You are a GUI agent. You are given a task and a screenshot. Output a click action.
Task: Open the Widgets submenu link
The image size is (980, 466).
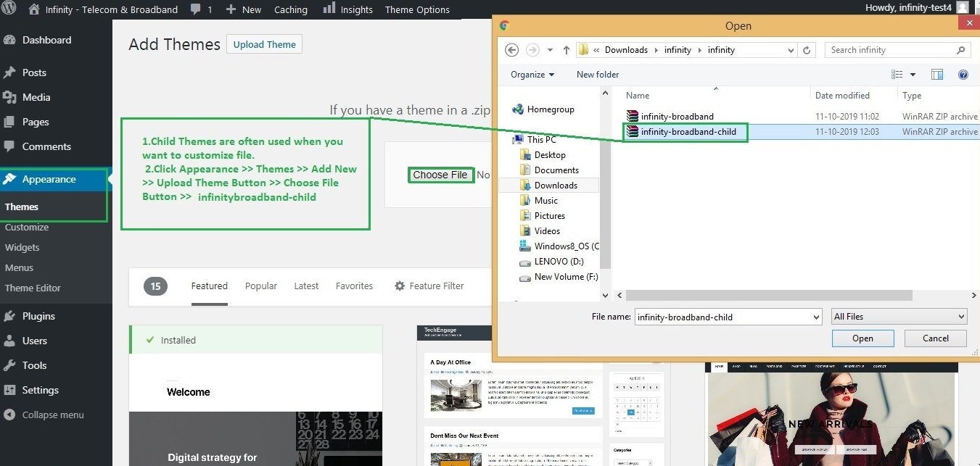tap(22, 247)
